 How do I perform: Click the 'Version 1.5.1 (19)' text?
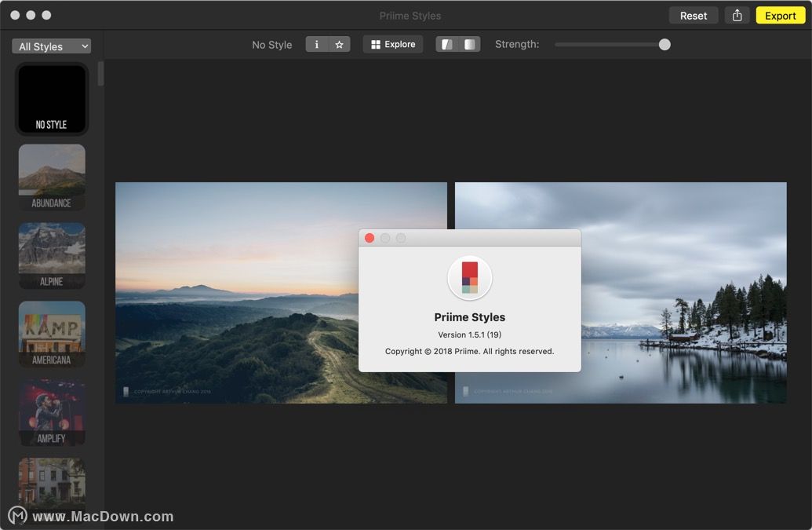click(x=470, y=334)
